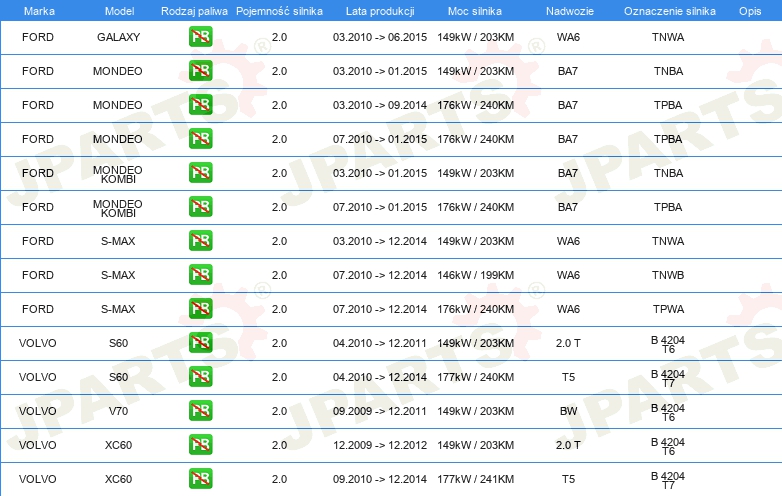Click the 2.0 T body cell in the S60 row
Viewport: 782px width, 496px height.
point(568,343)
